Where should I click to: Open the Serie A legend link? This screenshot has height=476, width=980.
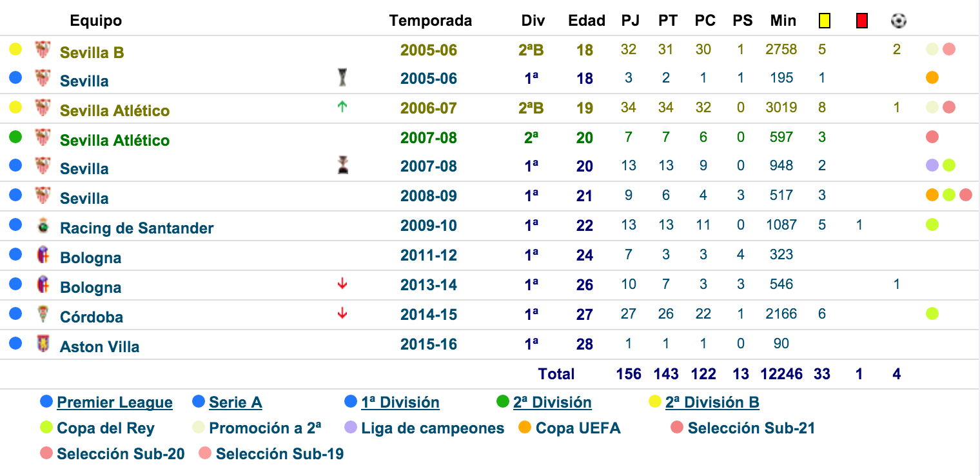click(x=235, y=402)
